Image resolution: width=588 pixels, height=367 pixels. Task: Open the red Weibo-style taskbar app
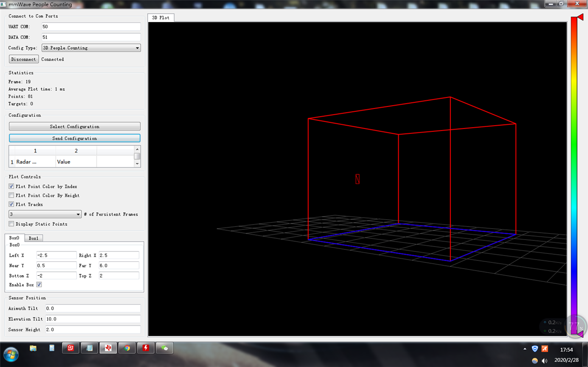click(71, 348)
